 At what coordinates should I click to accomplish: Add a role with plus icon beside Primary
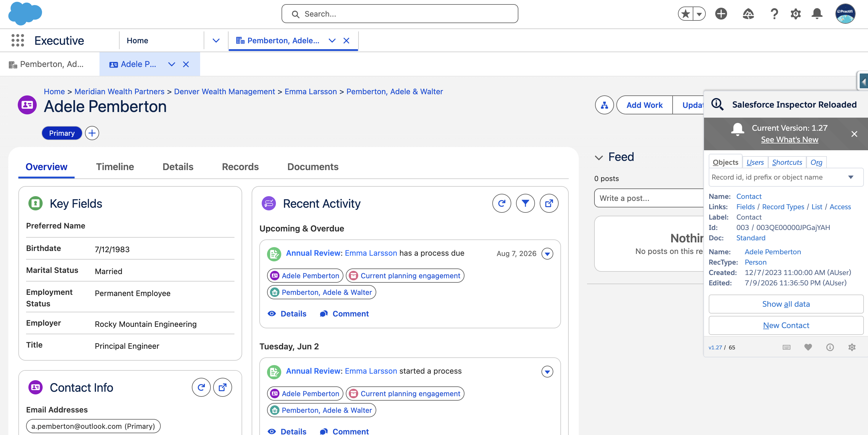pos(92,133)
